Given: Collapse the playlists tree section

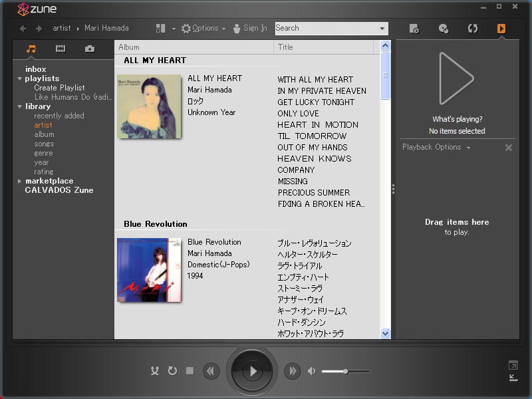Looking at the screenshot, I should coord(20,78).
